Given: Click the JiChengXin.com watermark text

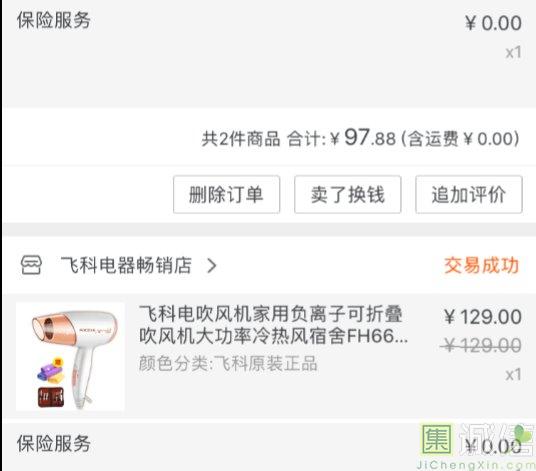Looking at the screenshot, I should pyautogui.click(x=476, y=465).
